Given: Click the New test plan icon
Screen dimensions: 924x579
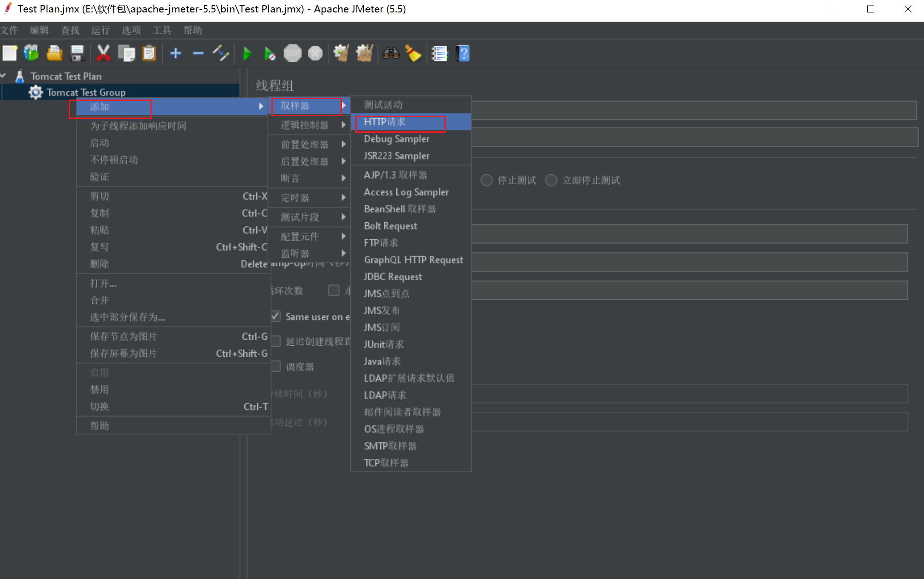Looking at the screenshot, I should pos(10,53).
